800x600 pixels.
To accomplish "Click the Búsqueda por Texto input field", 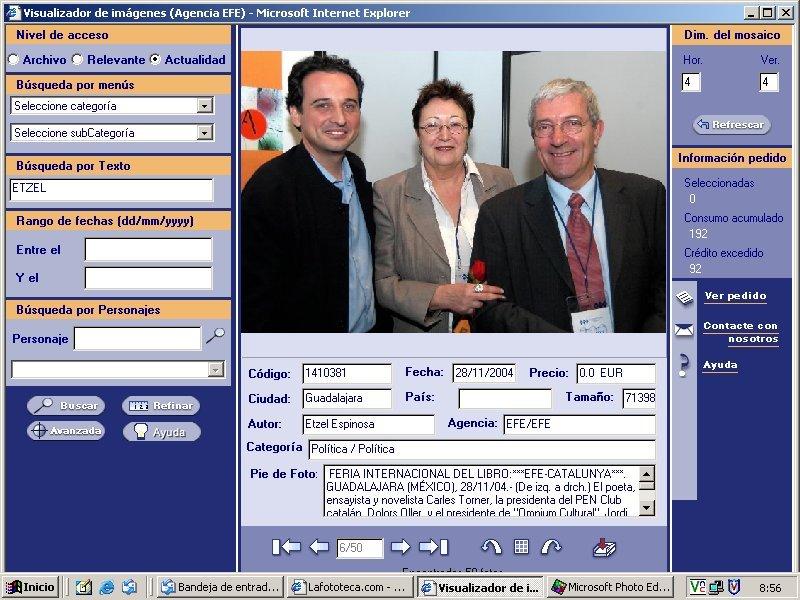I will [111, 190].
